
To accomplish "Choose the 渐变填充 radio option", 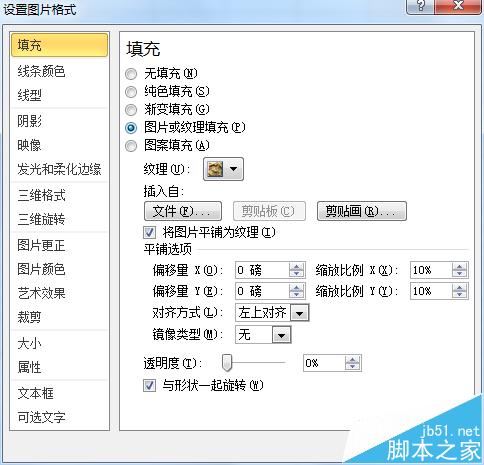I will coord(131,110).
